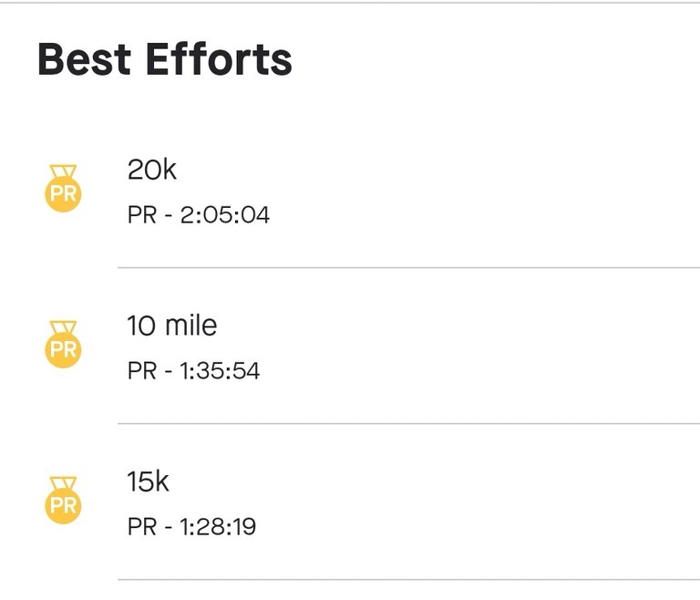
Task: Click the ribbon atop the 10 mile medal
Action: click(x=63, y=328)
